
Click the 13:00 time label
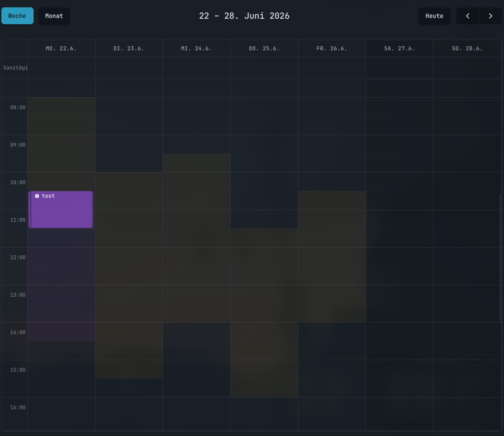pyautogui.click(x=17, y=295)
